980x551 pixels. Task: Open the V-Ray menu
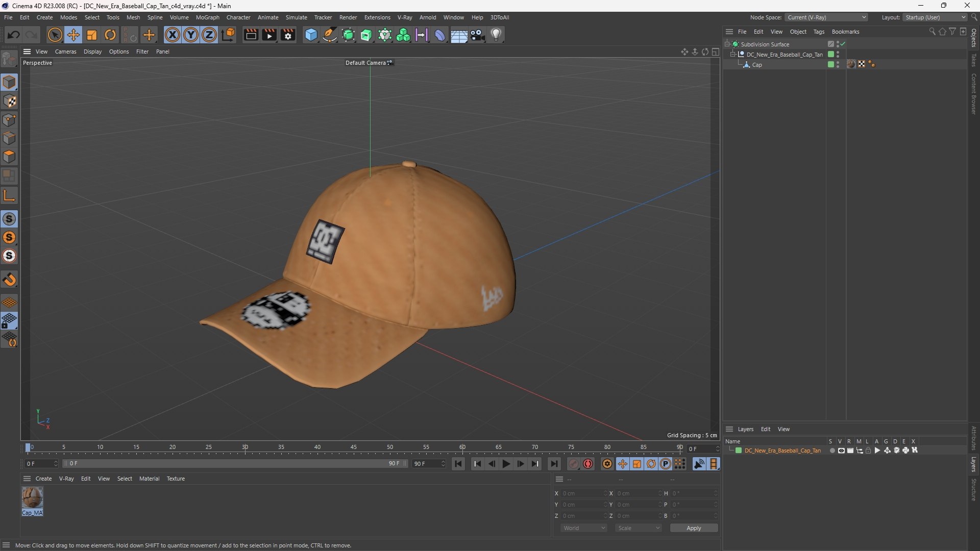click(405, 17)
